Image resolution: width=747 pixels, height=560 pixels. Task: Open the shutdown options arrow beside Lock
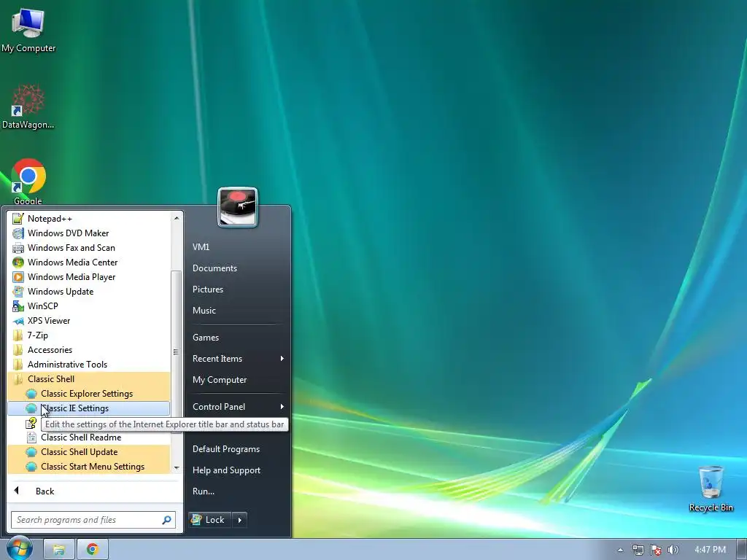pos(239,520)
